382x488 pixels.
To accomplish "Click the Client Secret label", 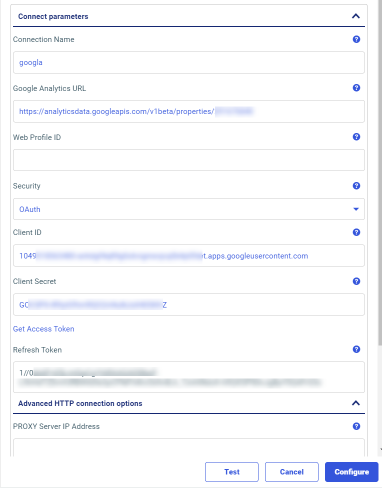I will (34, 281).
